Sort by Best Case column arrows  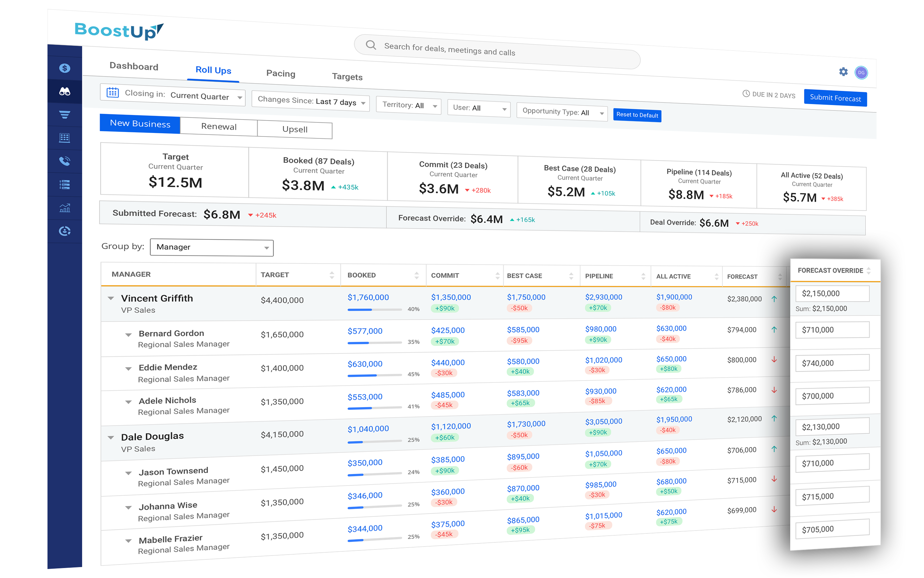point(571,276)
